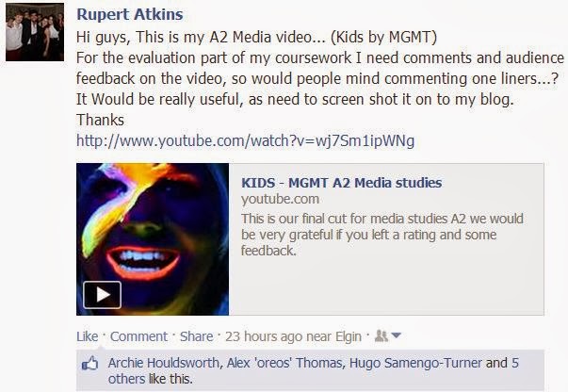Open the Rupert Atkins name link
568x392 pixels.
coord(130,14)
